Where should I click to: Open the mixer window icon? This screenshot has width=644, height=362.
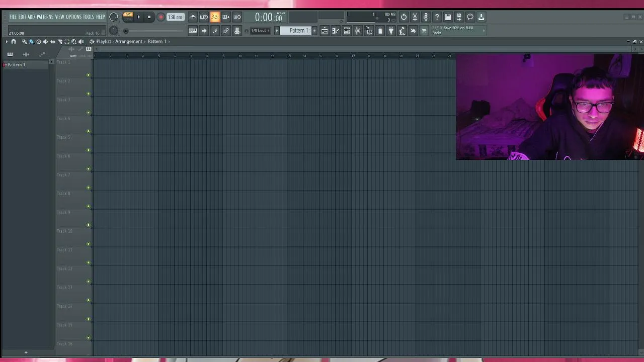pyautogui.click(x=358, y=31)
